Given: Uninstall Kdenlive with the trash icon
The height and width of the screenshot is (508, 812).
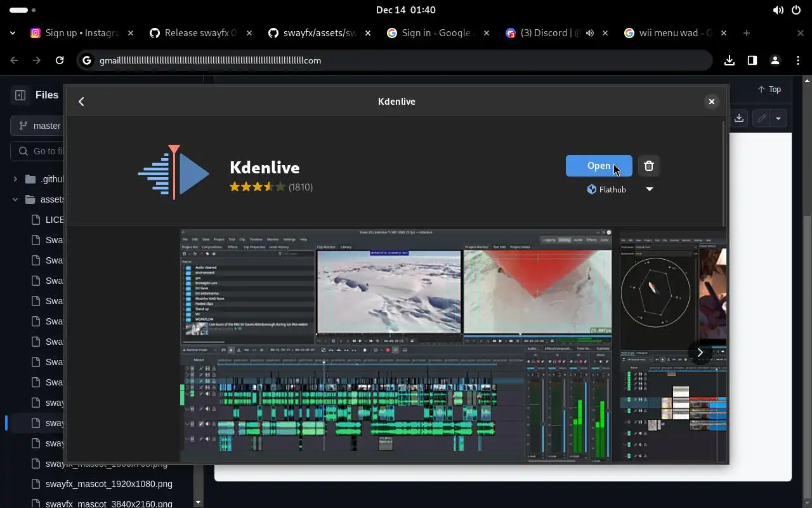Looking at the screenshot, I should [648, 166].
